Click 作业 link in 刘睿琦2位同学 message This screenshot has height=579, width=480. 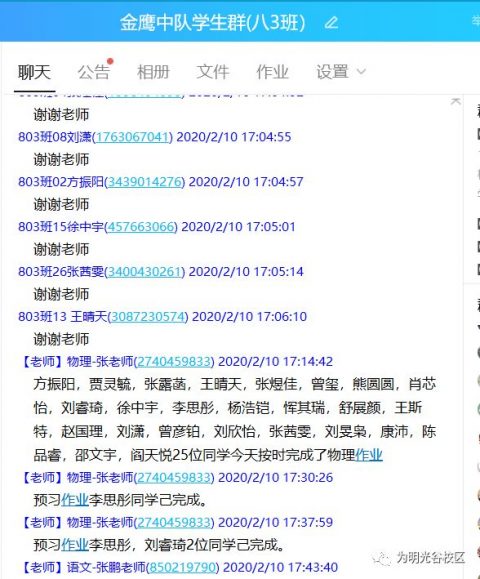coord(75,545)
